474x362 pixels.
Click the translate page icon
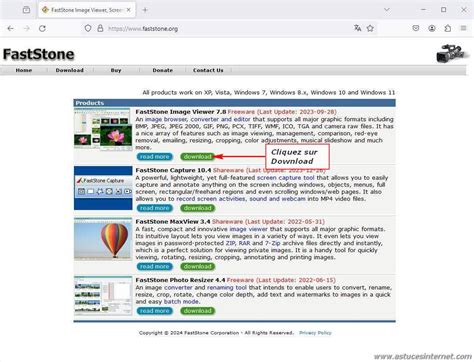pos(357,28)
